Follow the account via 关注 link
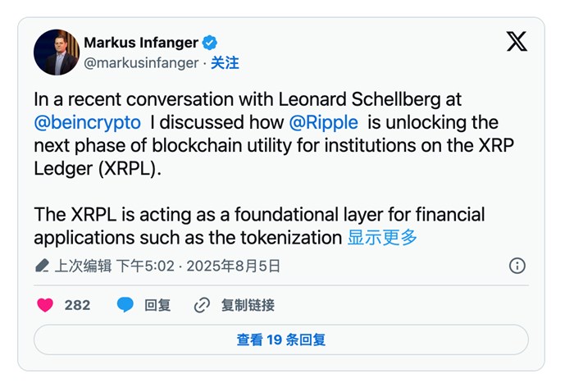Viewport: 574px width, 392px height. 225,63
